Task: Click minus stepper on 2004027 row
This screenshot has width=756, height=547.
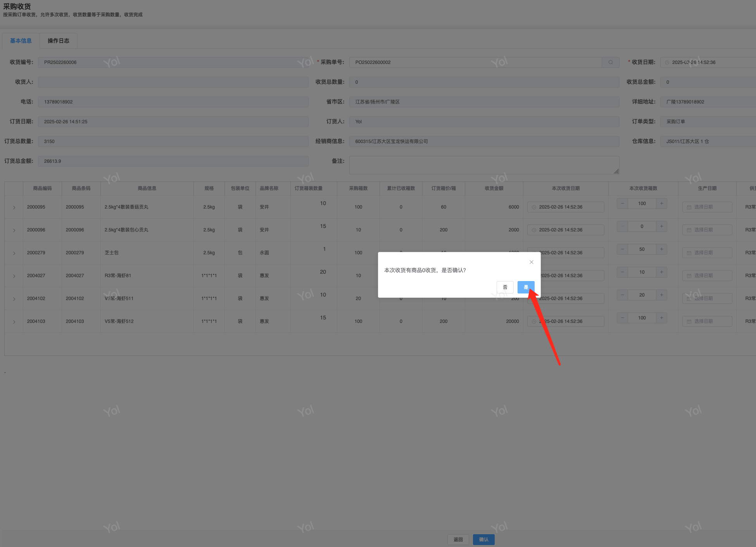Action: pyautogui.click(x=622, y=272)
